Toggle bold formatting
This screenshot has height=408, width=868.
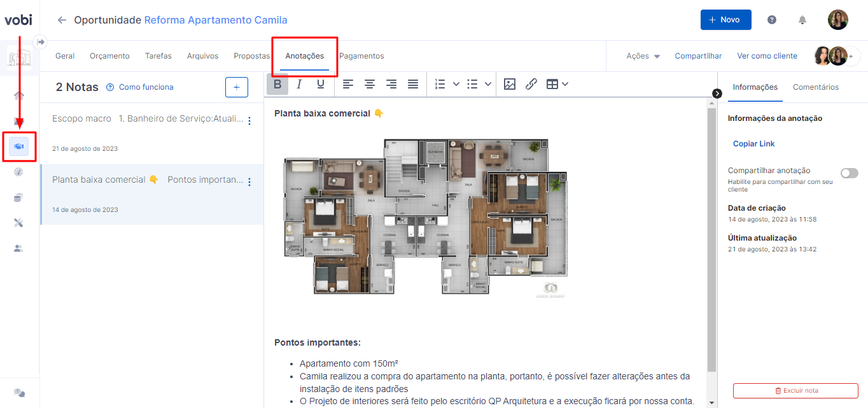(x=277, y=84)
